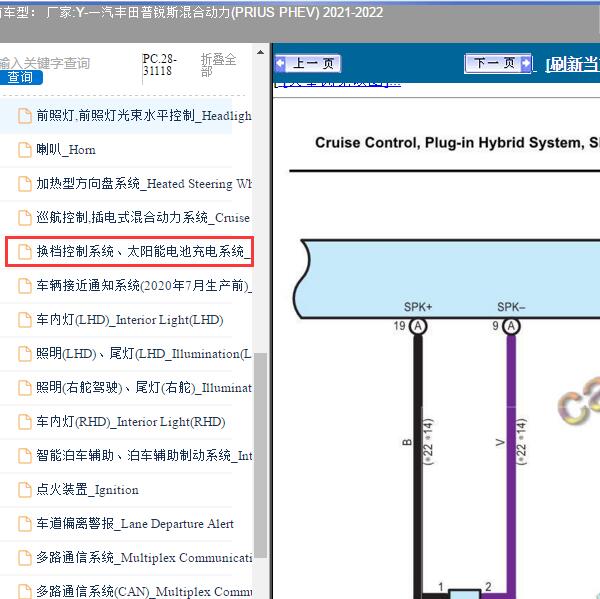The width and height of the screenshot is (600, 599).
Task: Click connector A circle at pin 9
Action: tap(511, 326)
